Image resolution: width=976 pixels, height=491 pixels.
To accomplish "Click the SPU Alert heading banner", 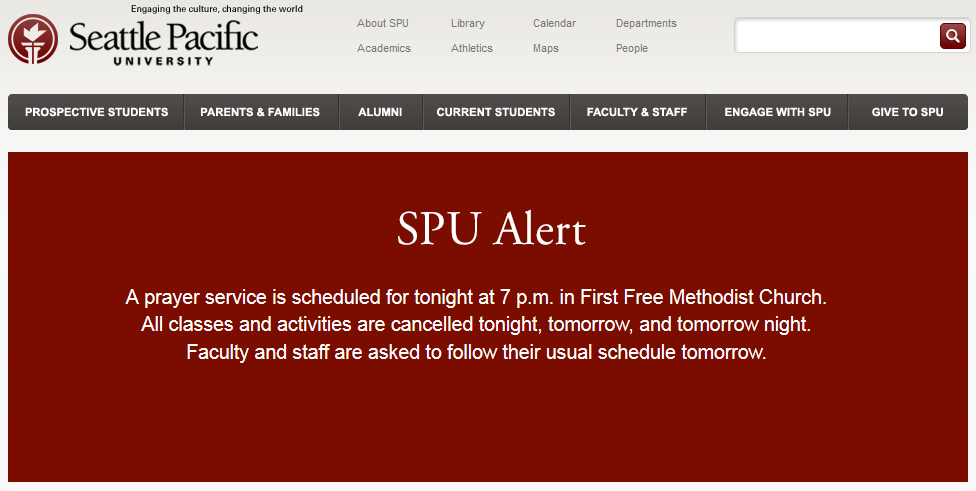I will [491, 229].
